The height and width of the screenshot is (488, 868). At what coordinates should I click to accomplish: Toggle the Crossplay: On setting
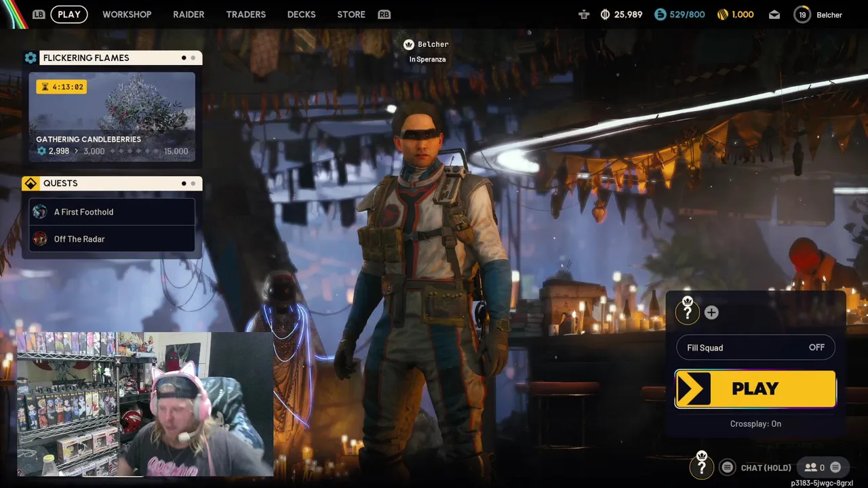[755, 424]
